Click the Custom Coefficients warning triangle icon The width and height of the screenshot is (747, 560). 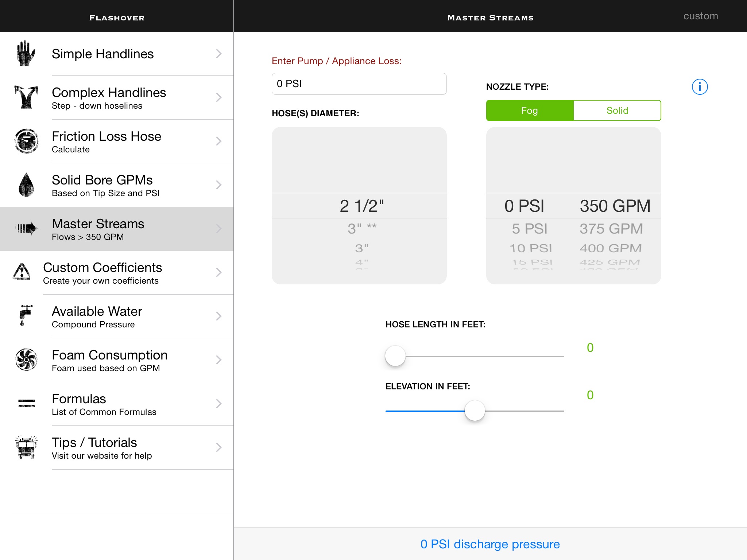[x=22, y=272]
